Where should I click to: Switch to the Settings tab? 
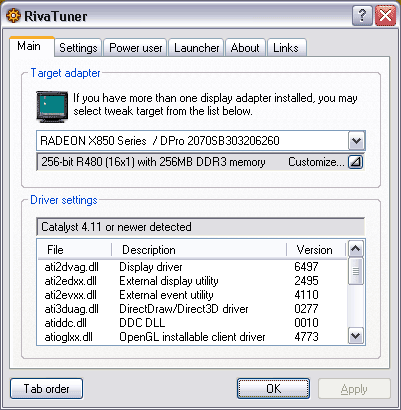tap(78, 48)
